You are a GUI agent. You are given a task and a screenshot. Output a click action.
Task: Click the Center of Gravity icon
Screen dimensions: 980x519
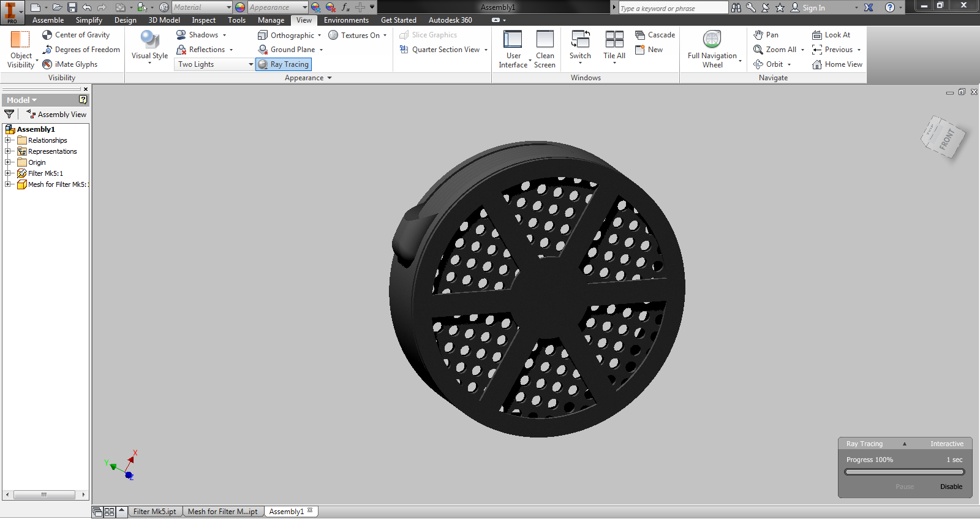47,35
